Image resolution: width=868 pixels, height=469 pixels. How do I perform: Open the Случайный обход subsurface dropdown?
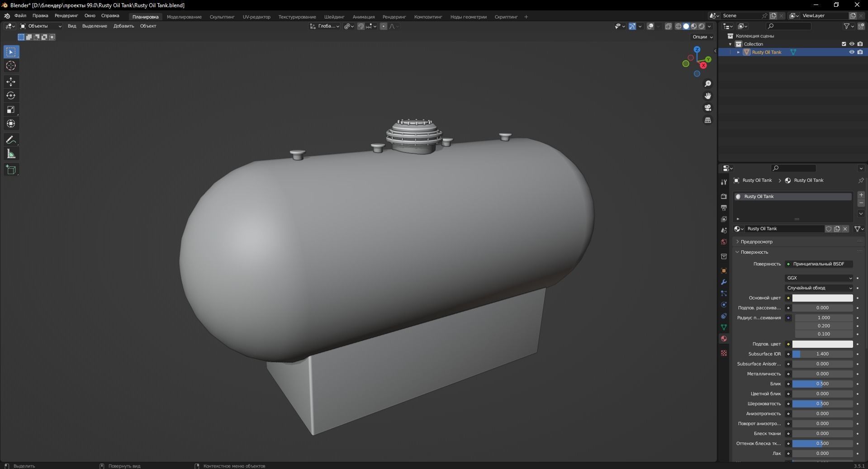[819, 288]
